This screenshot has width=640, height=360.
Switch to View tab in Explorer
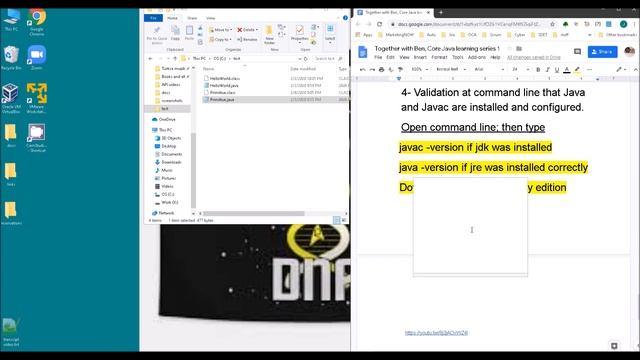pos(210,18)
